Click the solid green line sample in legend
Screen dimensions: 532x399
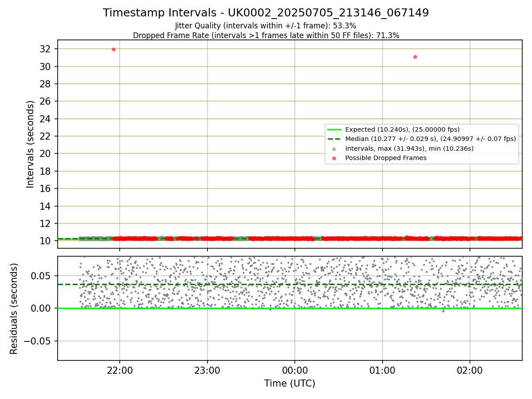pyautogui.click(x=334, y=130)
